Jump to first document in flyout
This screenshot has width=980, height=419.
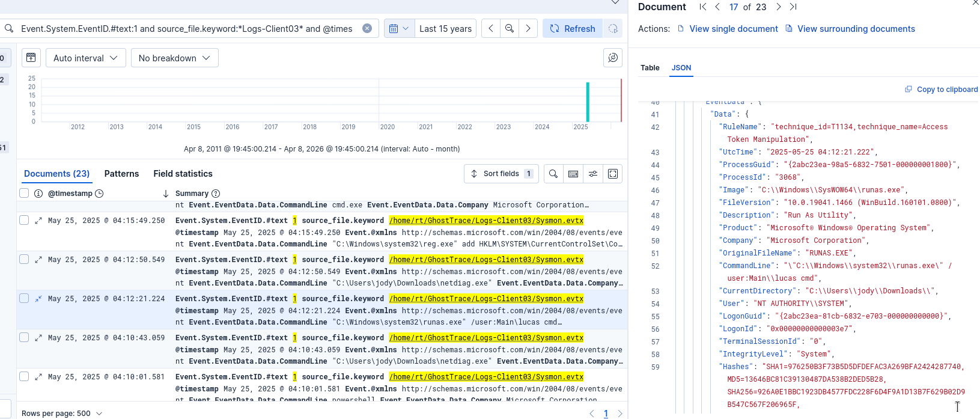(x=703, y=7)
